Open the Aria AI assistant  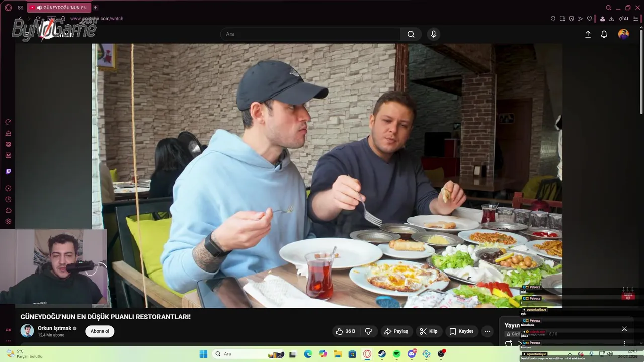click(x=623, y=19)
